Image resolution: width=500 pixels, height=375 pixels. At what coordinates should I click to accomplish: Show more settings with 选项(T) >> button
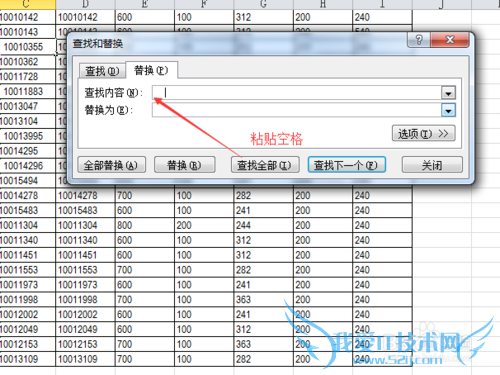tap(423, 134)
